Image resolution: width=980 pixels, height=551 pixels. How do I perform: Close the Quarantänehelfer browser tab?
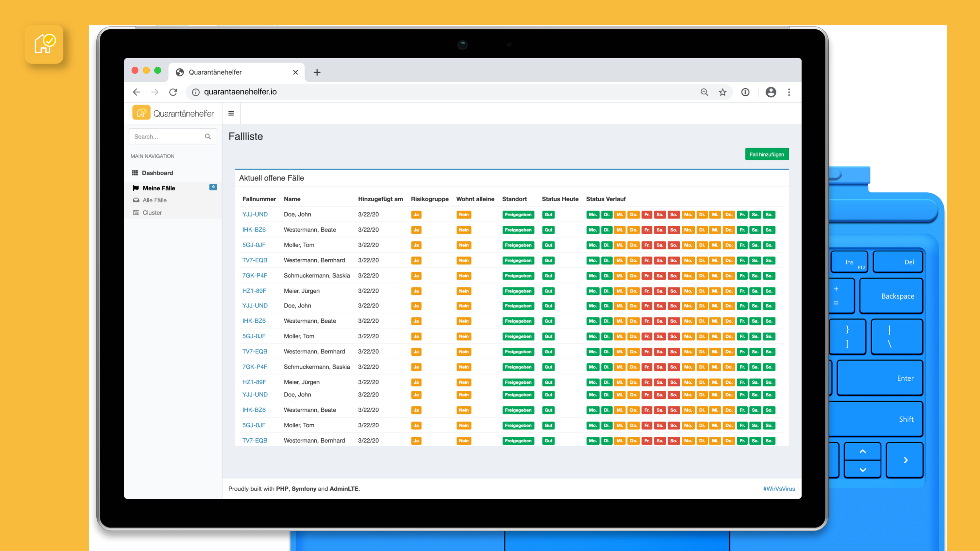pyautogui.click(x=296, y=72)
